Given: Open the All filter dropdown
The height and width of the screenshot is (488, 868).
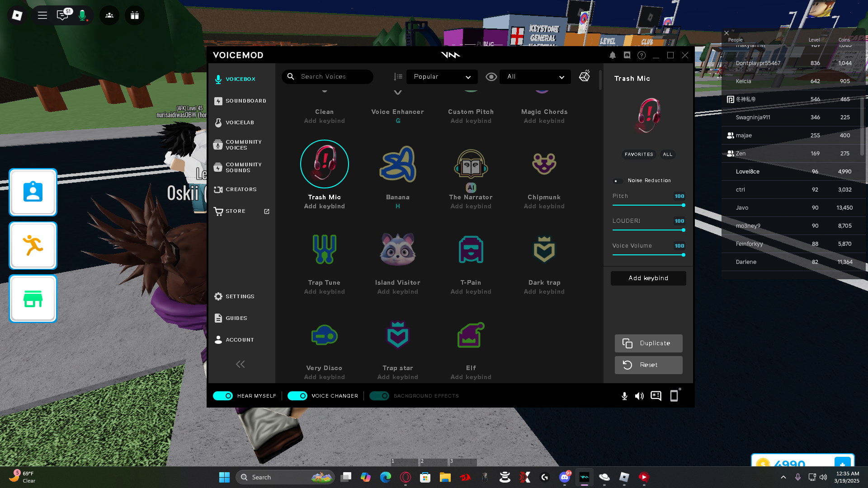Looking at the screenshot, I should 535,77.
